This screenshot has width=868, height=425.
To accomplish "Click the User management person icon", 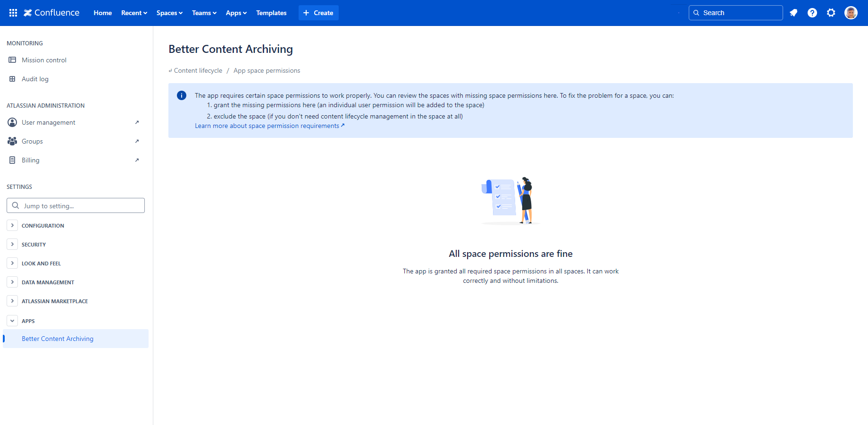I will [x=12, y=122].
